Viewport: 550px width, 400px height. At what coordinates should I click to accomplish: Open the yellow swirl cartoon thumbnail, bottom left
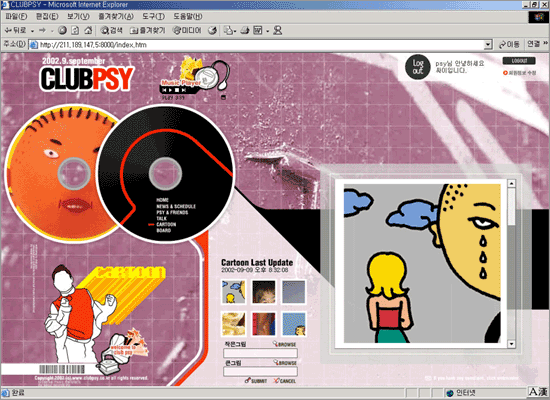(234, 324)
